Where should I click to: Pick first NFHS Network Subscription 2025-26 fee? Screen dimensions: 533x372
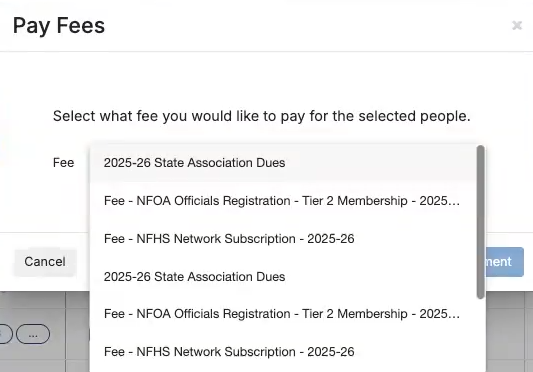[x=283, y=239]
